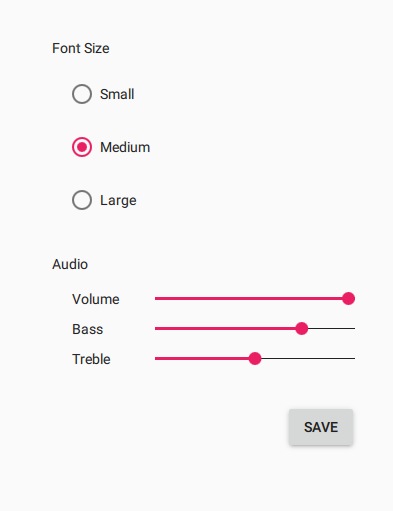393x511 pixels.
Task: Save the settings with the SAVE button
Action: point(321,427)
